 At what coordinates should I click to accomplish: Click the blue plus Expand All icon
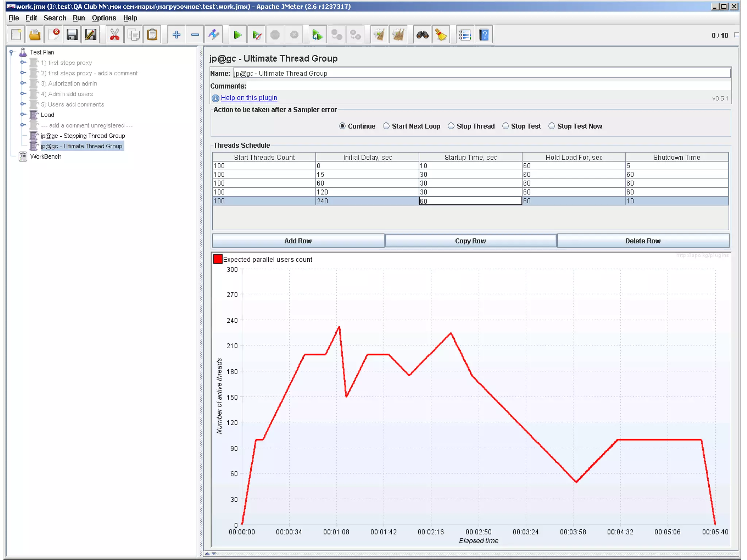[x=176, y=35]
